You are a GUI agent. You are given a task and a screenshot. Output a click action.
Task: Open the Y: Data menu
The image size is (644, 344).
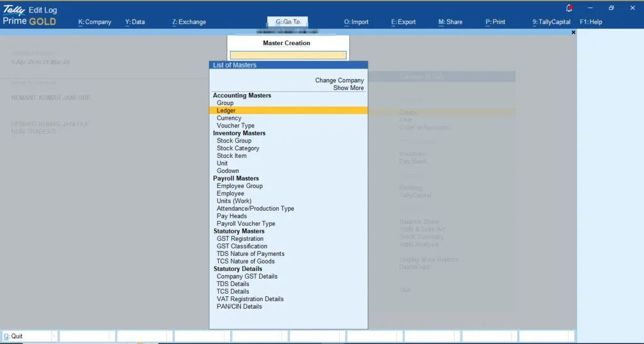click(135, 22)
